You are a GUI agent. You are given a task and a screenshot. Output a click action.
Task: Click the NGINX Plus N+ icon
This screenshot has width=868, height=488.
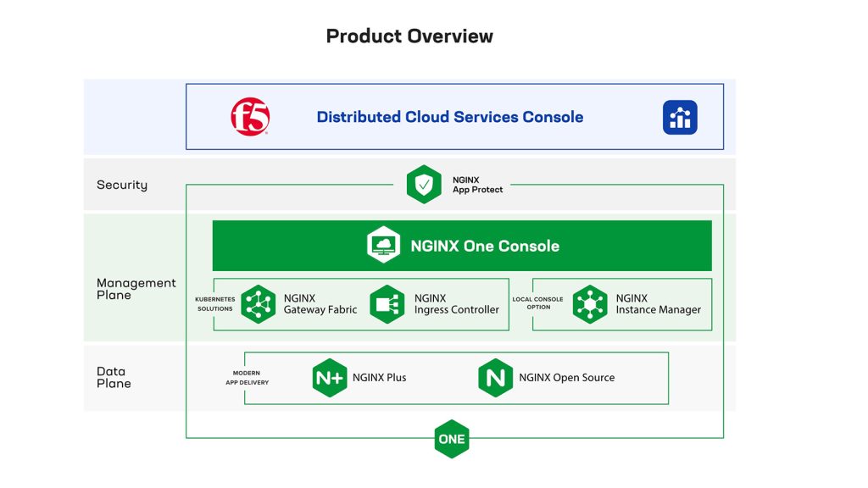click(x=330, y=378)
